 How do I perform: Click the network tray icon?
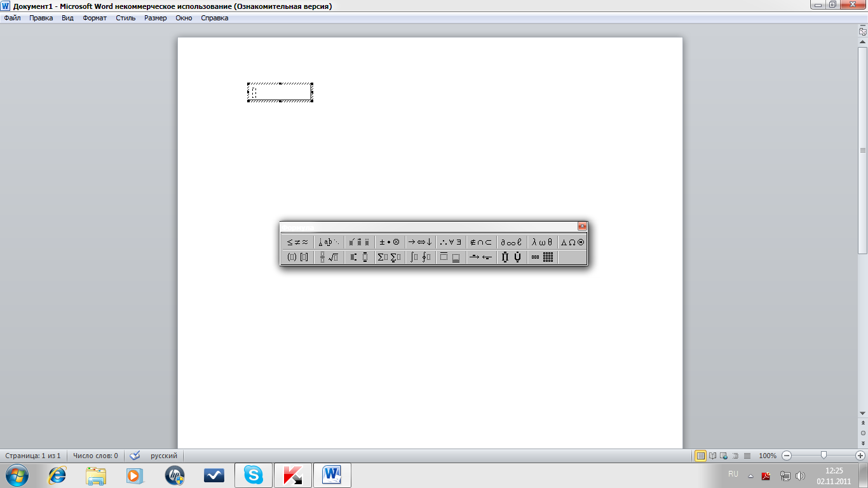point(785,476)
